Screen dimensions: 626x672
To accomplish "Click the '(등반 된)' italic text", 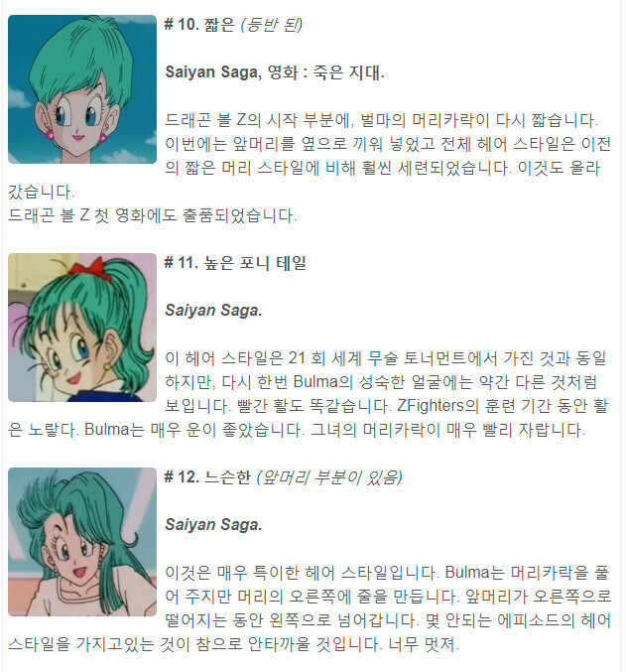I will [272, 25].
